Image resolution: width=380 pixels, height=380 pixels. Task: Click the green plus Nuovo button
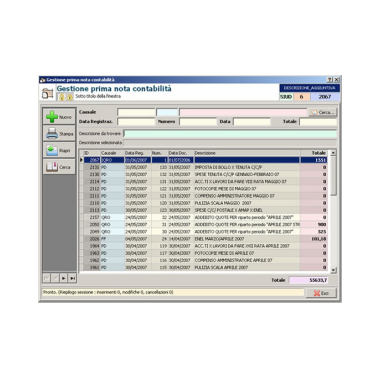click(x=59, y=117)
